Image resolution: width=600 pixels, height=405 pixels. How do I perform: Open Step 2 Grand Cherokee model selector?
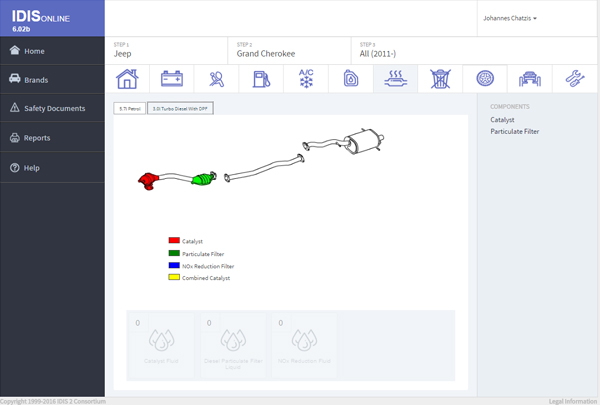pos(289,51)
